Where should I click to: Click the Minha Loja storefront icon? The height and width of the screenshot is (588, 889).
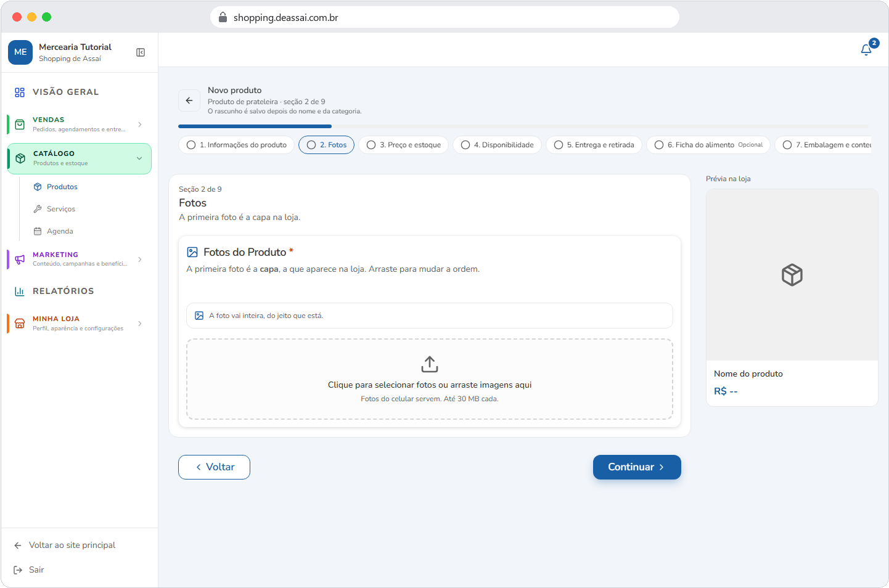[x=20, y=324]
